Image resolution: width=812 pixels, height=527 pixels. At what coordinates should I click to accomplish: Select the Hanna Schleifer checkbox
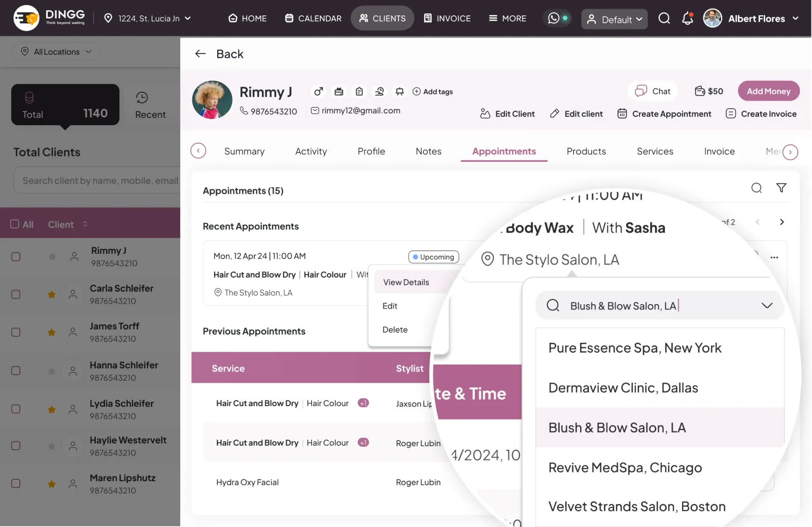[16, 371]
